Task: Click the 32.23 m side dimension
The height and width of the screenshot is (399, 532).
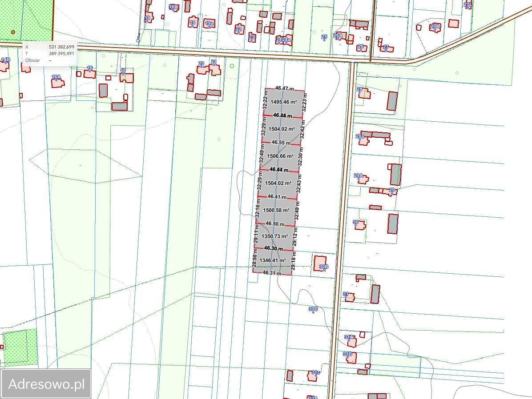Action: pos(304,103)
